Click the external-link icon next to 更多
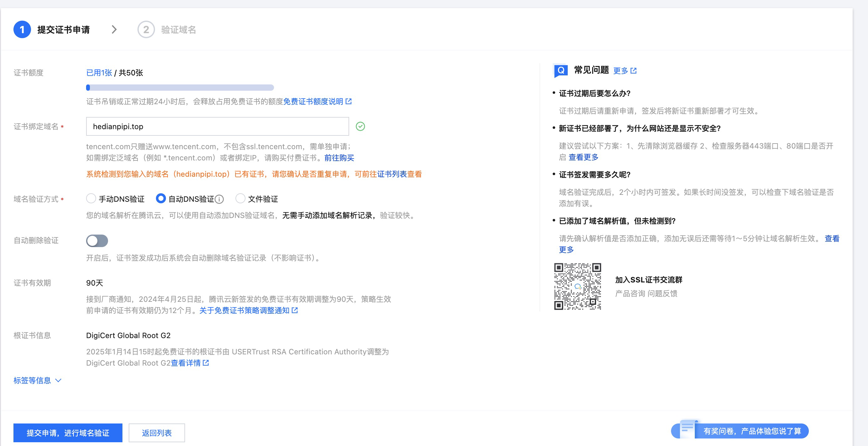 (633, 71)
